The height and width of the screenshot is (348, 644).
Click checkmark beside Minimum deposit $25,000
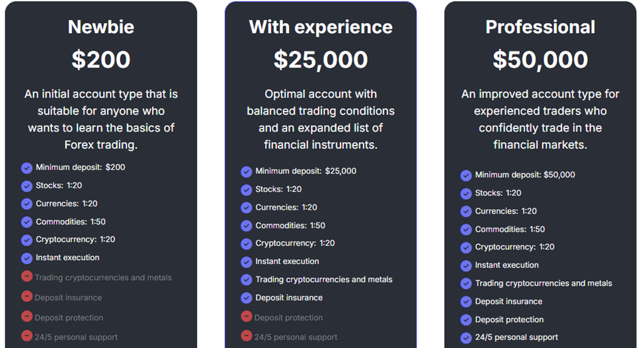[247, 171]
